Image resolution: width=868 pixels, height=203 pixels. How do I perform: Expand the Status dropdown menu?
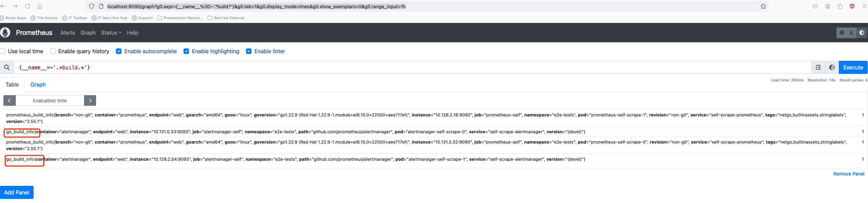click(x=111, y=33)
